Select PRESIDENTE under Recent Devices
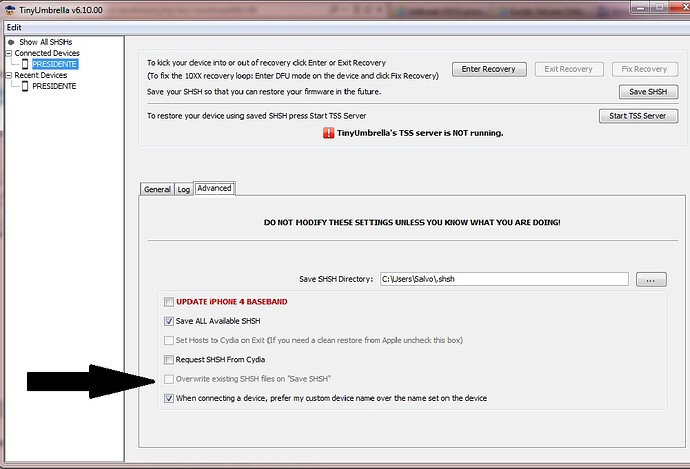The height and width of the screenshot is (469, 690). coord(54,86)
